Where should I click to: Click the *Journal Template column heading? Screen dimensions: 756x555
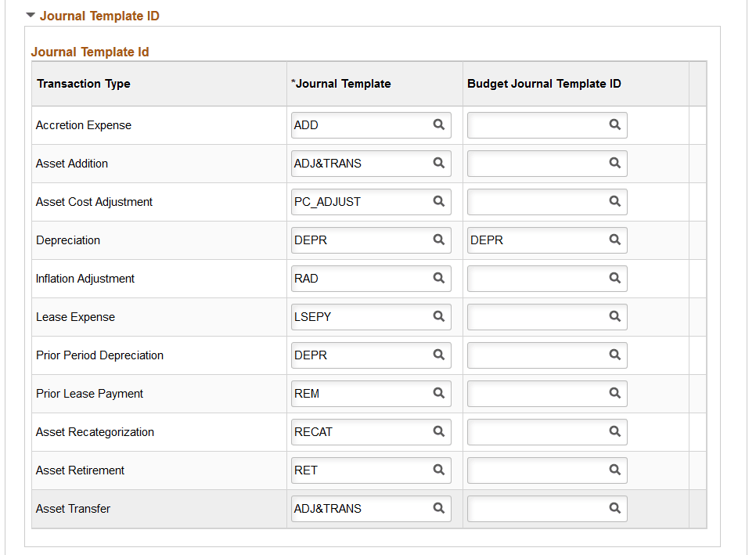[x=341, y=84]
